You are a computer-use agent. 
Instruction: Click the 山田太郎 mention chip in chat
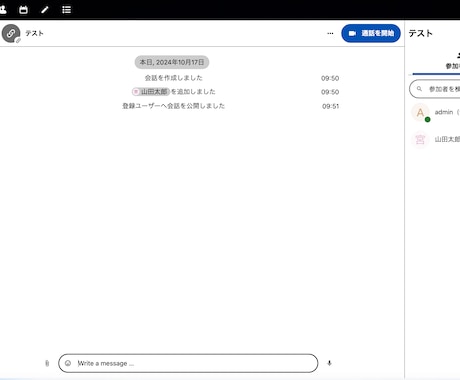(x=151, y=92)
